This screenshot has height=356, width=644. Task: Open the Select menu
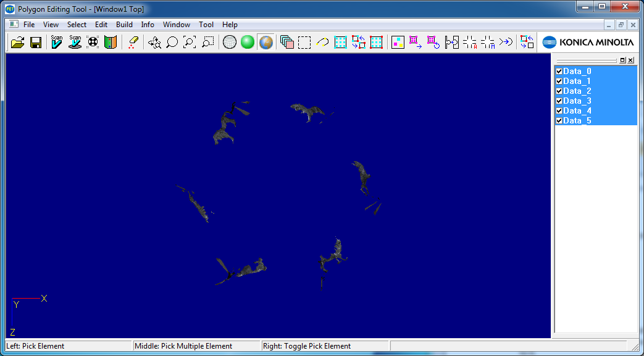[77, 25]
